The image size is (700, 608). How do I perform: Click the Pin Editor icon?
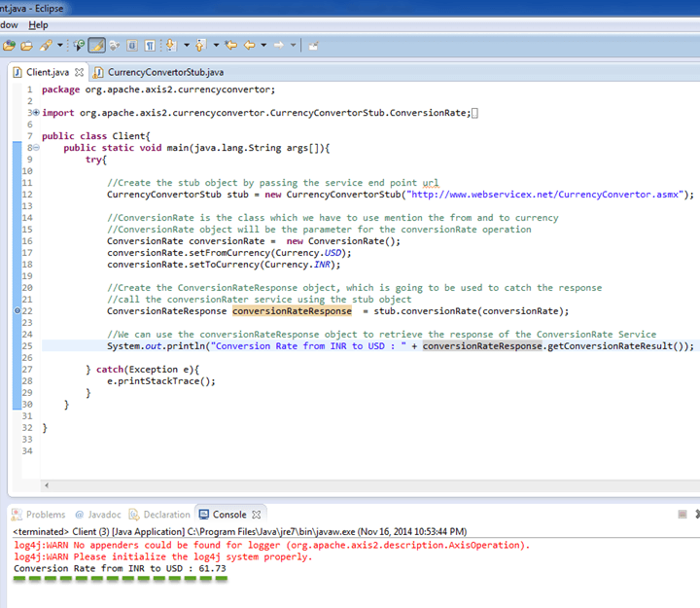pos(313,45)
